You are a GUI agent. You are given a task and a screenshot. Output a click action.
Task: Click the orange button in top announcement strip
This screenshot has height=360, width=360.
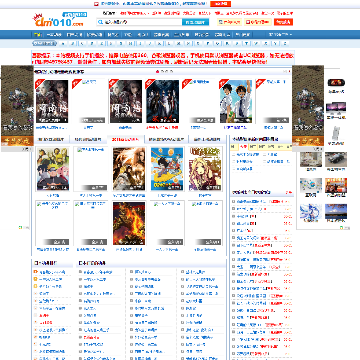pyautogui.click(x=220, y=4)
